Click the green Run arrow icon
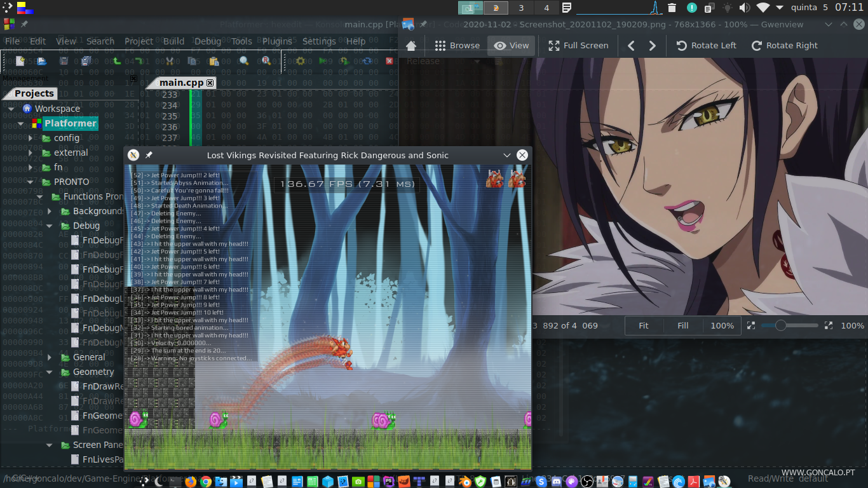Screen dimensions: 868x488 coord(323,61)
